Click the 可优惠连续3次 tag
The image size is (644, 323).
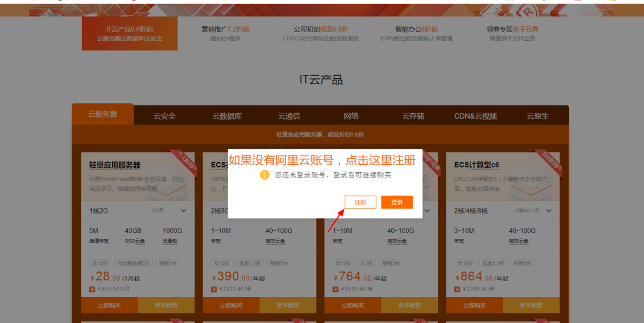click(134, 263)
